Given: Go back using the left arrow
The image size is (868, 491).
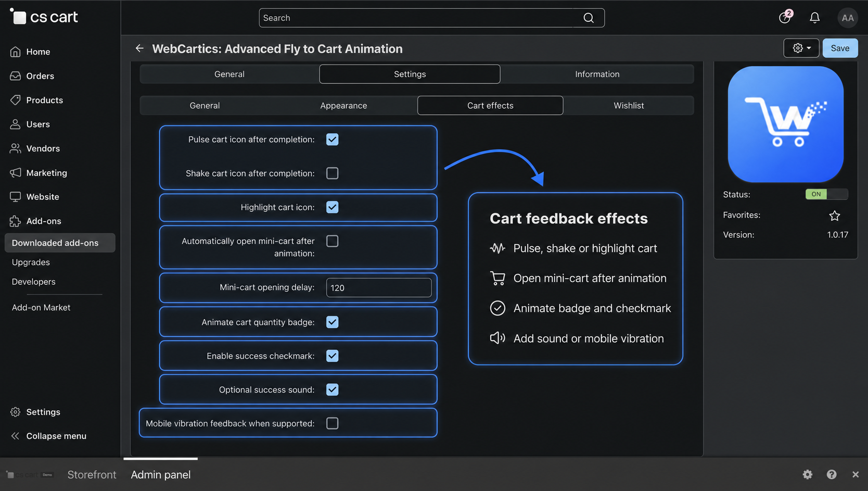Looking at the screenshot, I should 139,48.
